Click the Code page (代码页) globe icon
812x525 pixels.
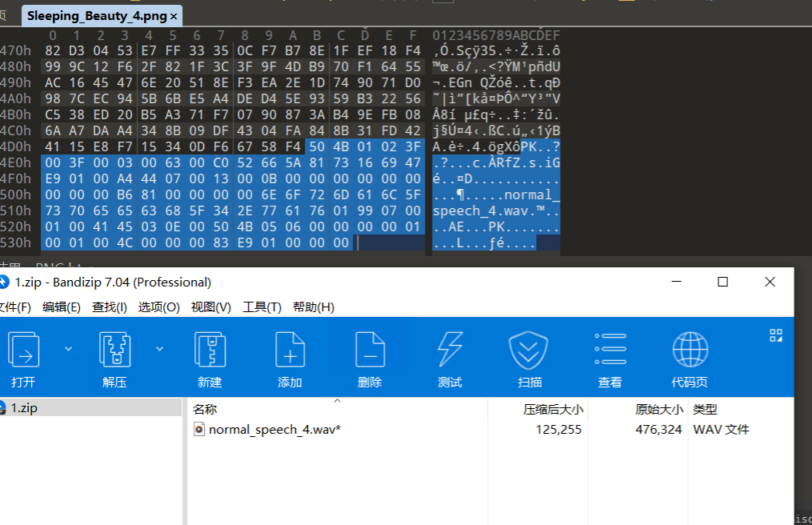pos(690,349)
